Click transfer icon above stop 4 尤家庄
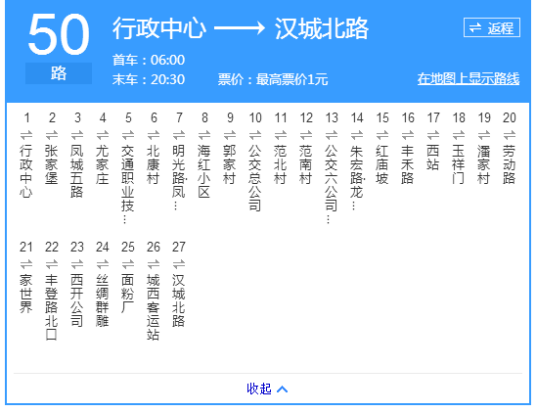536x412 pixels. coord(103,135)
